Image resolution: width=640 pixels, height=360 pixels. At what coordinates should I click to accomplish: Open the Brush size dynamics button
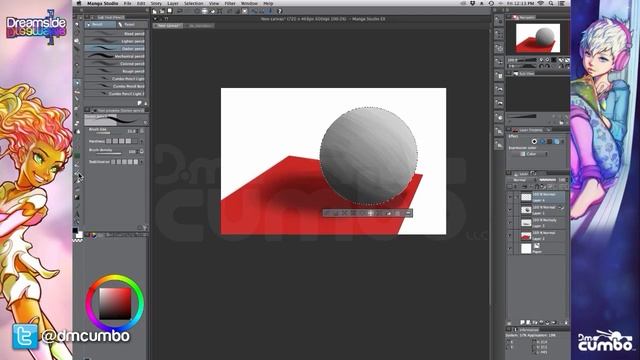pos(142,131)
